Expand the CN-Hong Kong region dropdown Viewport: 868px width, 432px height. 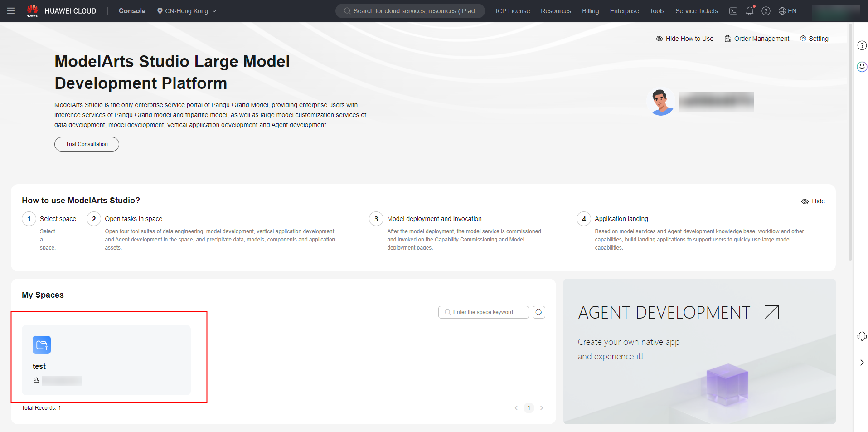coord(187,11)
